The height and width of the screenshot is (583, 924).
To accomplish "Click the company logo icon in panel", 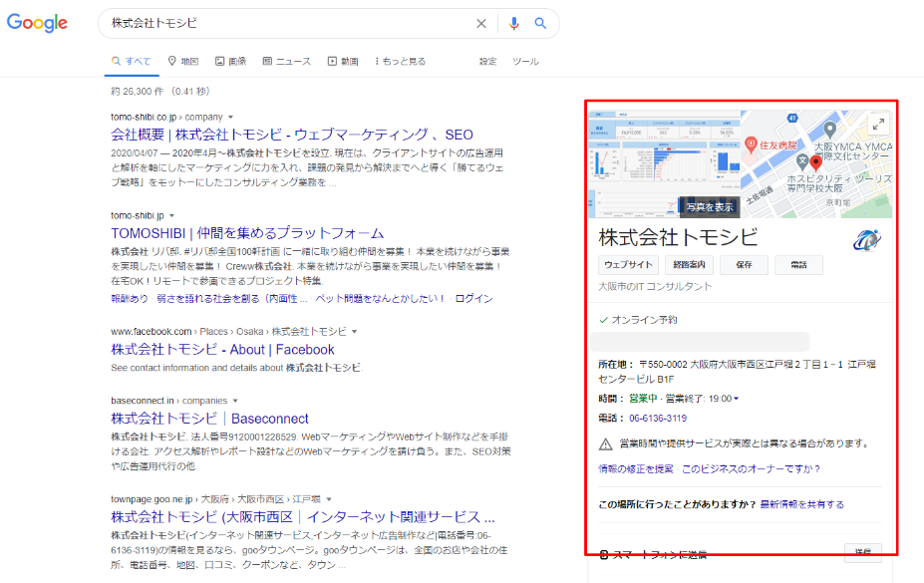I will coord(867,239).
